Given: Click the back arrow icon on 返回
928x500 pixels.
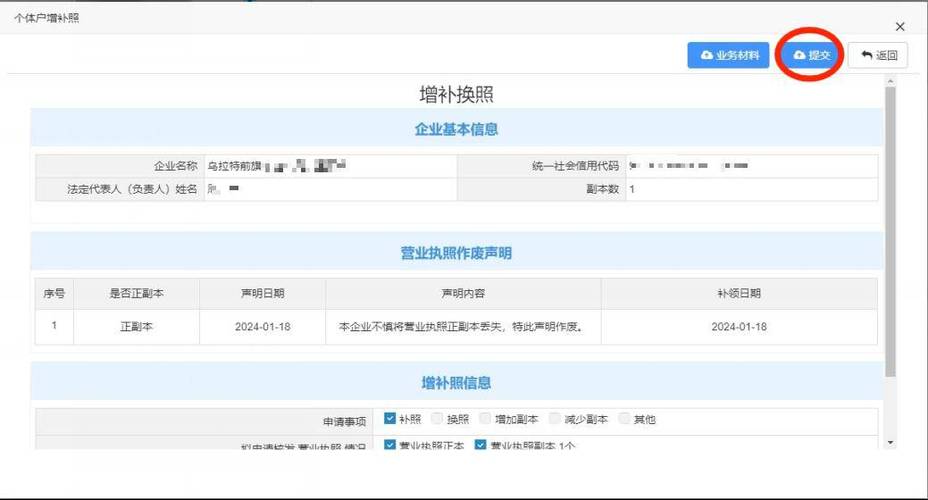Looking at the screenshot, I should (866, 56).
